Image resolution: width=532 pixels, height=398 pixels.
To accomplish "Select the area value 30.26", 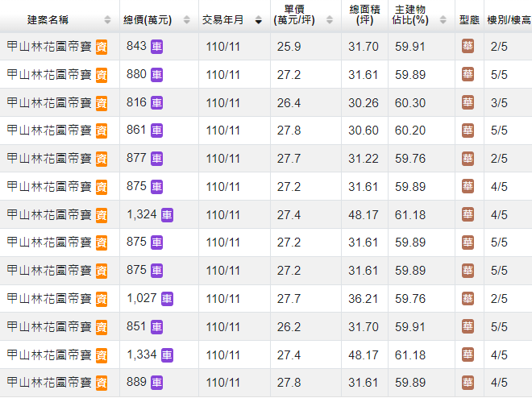I will [363, 102].
